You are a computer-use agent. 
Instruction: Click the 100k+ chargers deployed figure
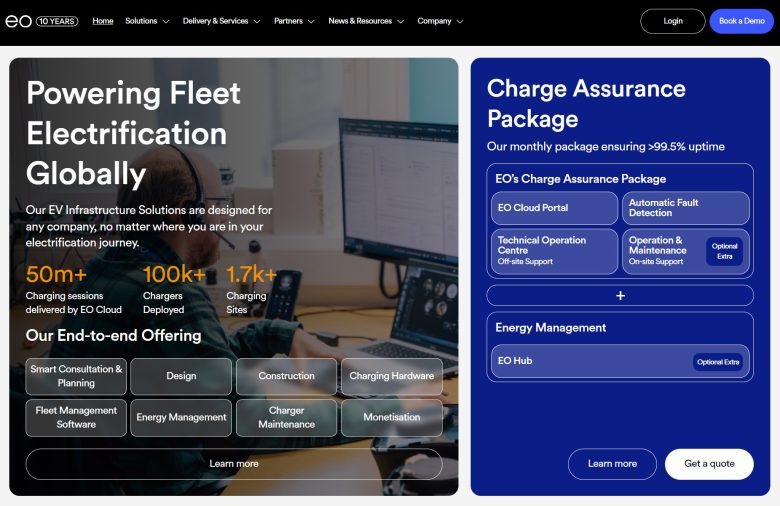coord(174,274)
